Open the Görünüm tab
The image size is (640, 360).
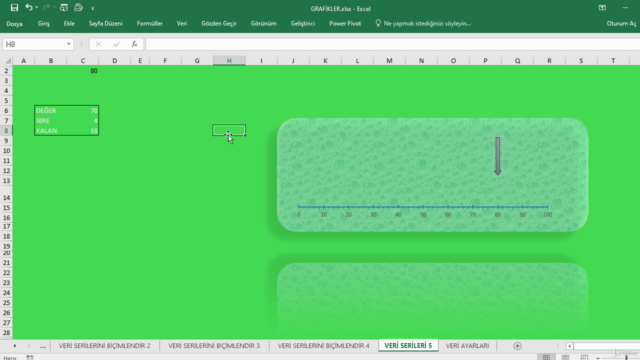coord(263,24)
